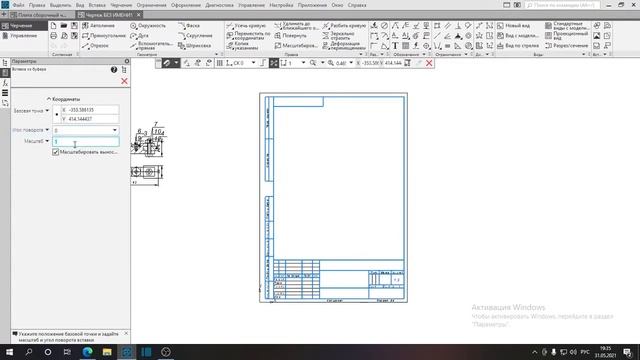Expand the Обозначения panel options
This screenshot has width=640, height=360.
[x=424, y=54]
